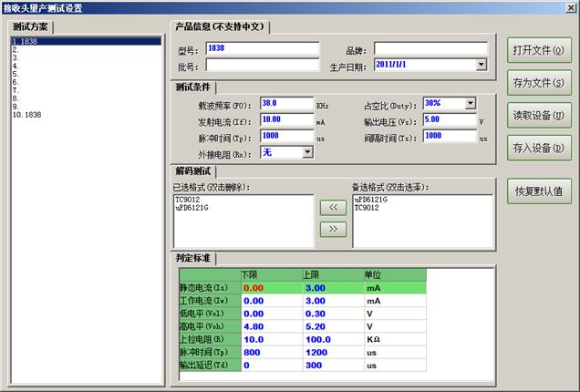Click the 载波频率 (F0) input field
Image resolution: width=580 pixels, height=392 pixels.
(285, 104)
